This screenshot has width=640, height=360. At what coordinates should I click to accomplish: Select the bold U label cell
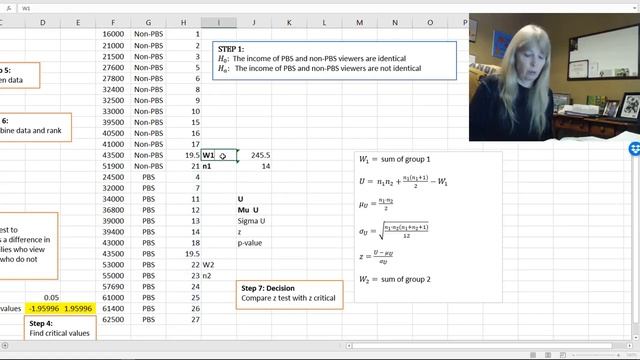click(x=254, y=199)
